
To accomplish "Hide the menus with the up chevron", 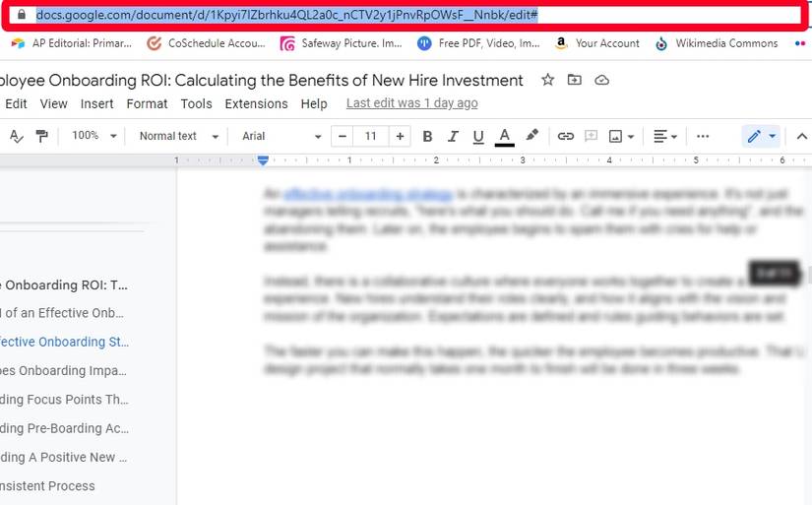I will pyautogui.click(x=801, y=136).
